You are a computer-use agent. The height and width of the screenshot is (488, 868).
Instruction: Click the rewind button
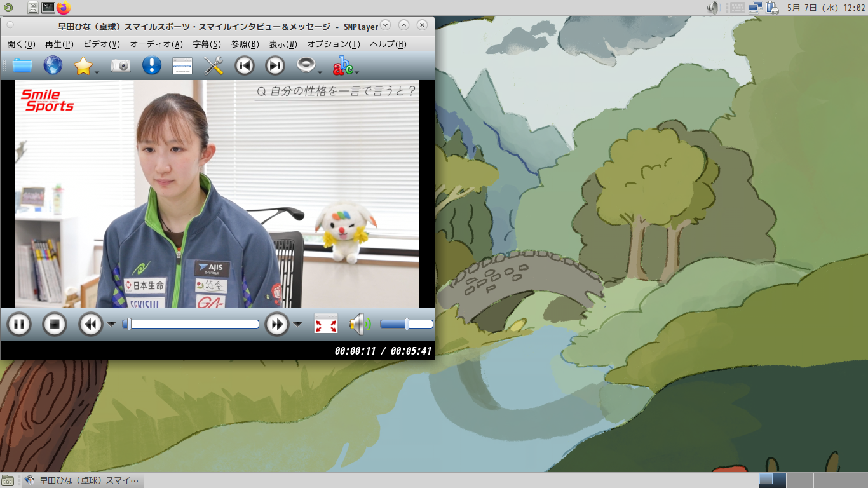(x=91, y=325)
